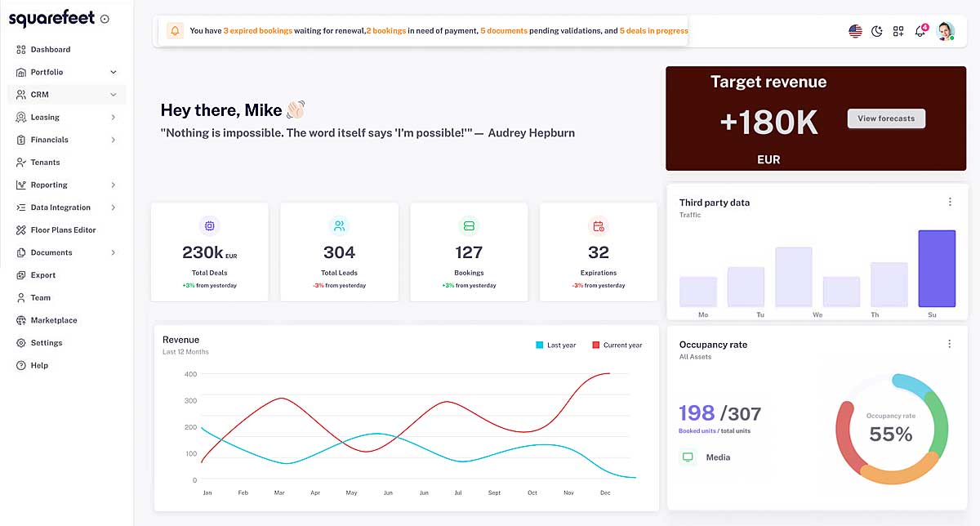Open the US flag language selector
Image resolution: width=980 pixels, height=526 pixels.
pos(855,32)
